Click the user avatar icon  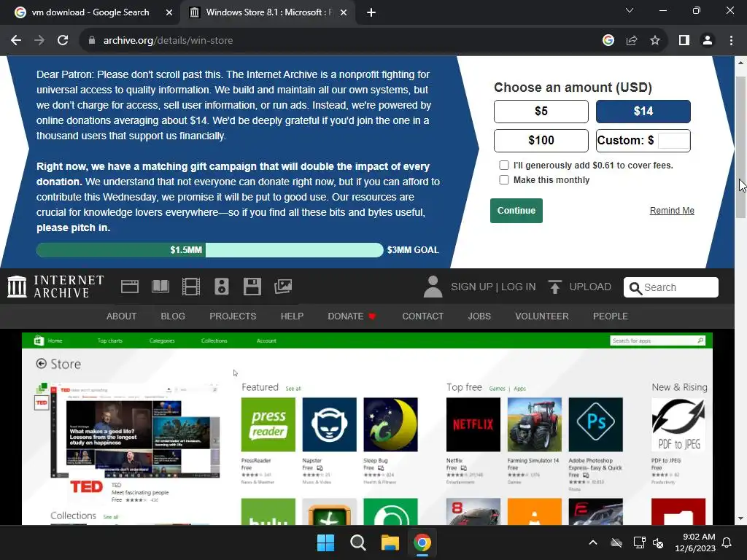click(433, 287)
